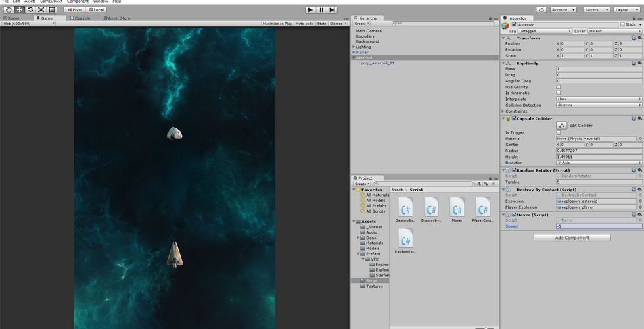Select the Rotate tool
The image size is (644, 329).
30,10
